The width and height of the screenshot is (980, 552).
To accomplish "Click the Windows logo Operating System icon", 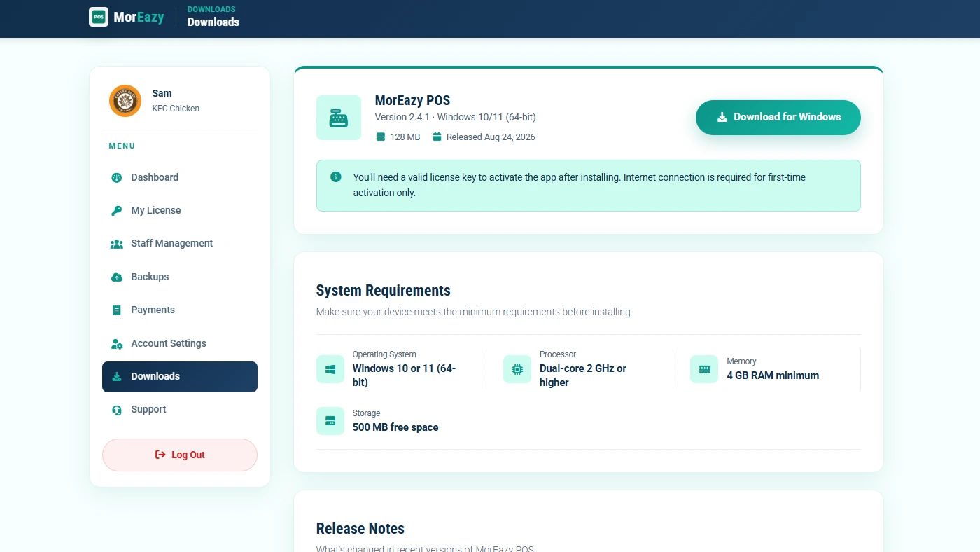I will coord(330,369).
